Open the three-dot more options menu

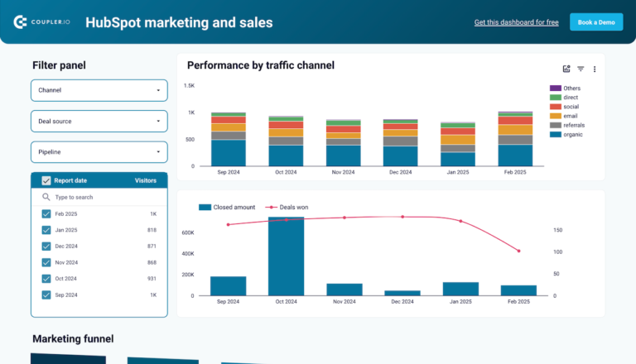[x=595, y=69]
